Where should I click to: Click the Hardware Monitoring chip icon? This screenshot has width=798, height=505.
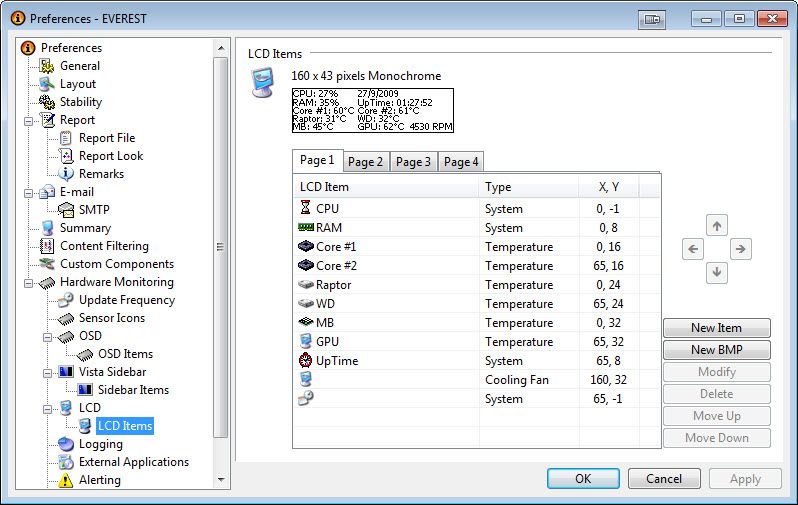[47, 283]
